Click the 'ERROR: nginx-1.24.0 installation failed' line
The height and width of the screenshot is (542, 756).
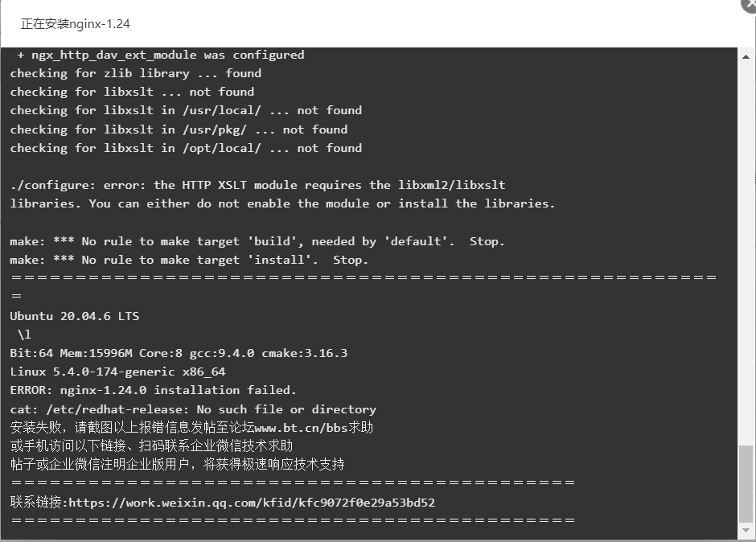point(153,390)
